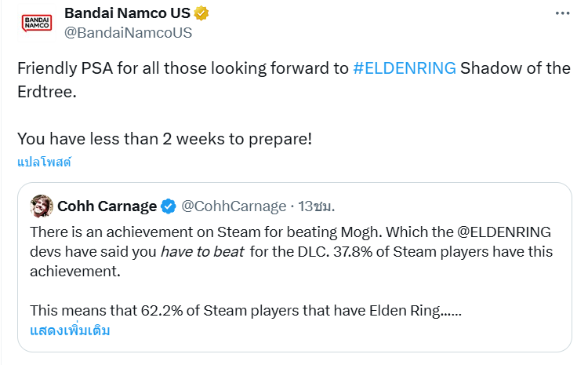
Task: Click the 13ชม. timestamp
Action: [x=315, y=206]
